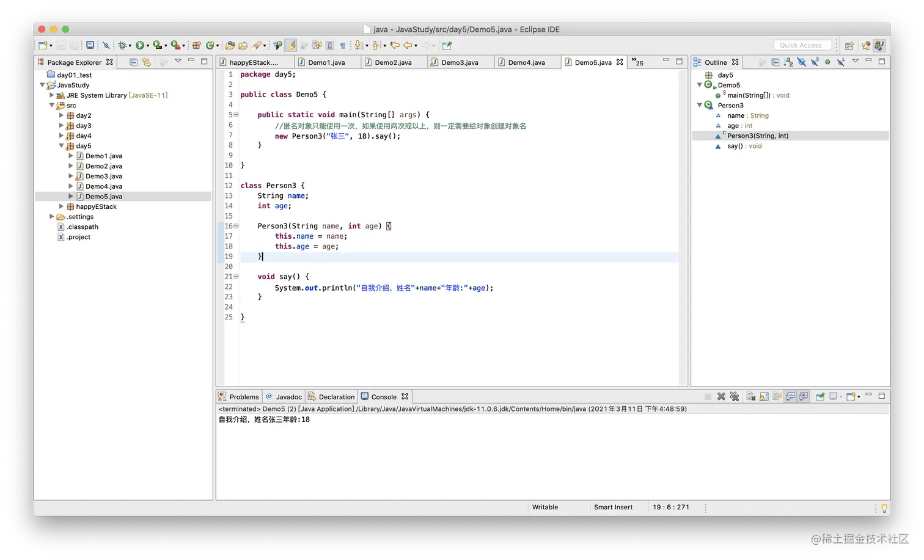The width and height of the screenshot is (924, 560).
Task: Click the Pin Editor toolbar icon
Action: [447, 45]
